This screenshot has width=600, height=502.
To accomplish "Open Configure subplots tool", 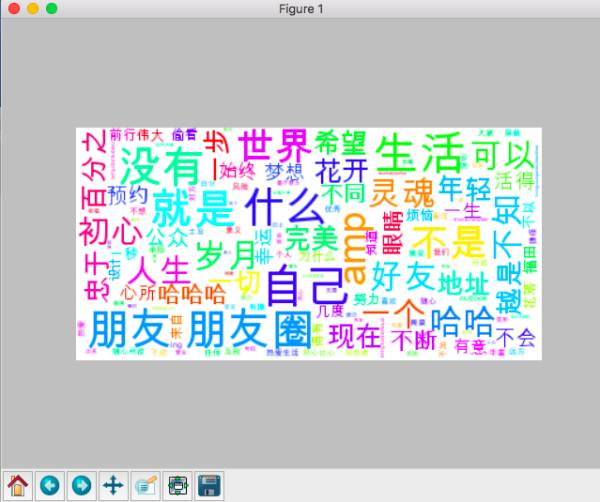I will click(178, 486).
